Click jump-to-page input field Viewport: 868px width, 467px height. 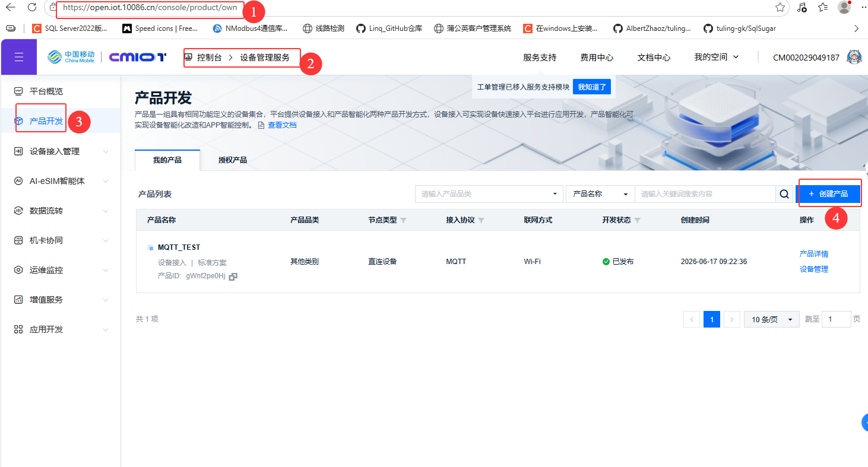pos(837,319)
